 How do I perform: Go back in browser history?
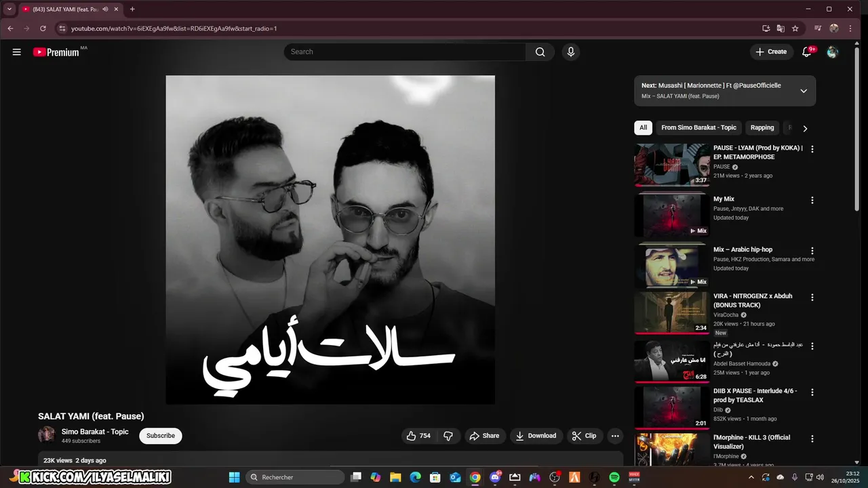pyautogui.click(x=10, y=28)
